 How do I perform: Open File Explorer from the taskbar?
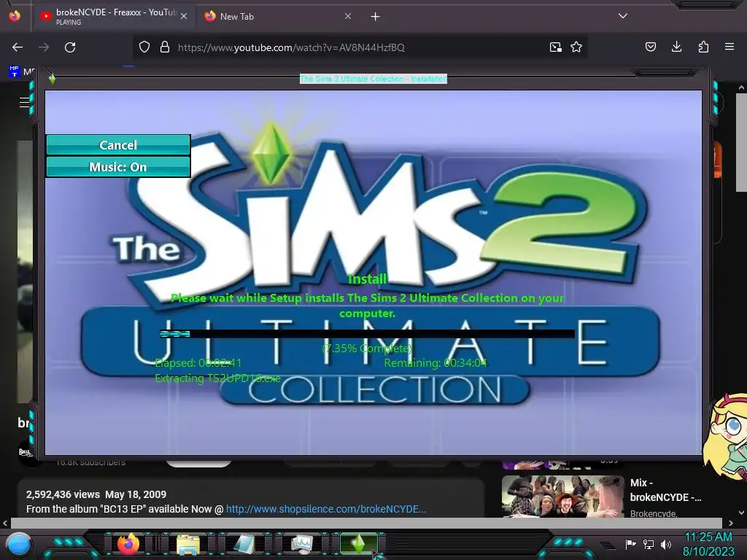point(188,544)
